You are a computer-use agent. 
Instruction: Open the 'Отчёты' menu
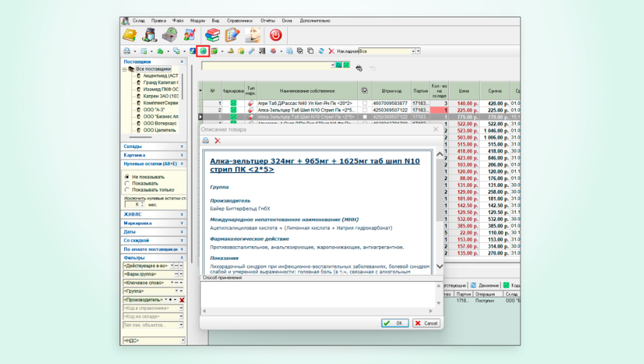click(x=267, y=20)
